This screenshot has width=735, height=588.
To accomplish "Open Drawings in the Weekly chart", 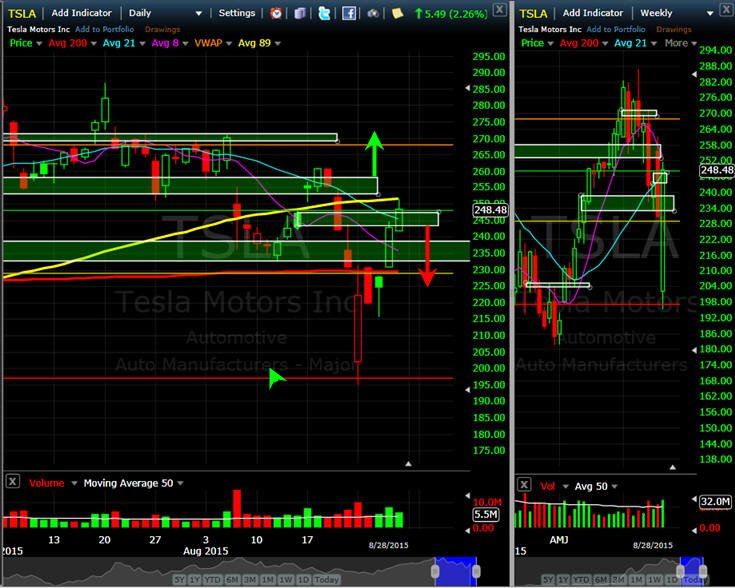I will coord(674,29).
